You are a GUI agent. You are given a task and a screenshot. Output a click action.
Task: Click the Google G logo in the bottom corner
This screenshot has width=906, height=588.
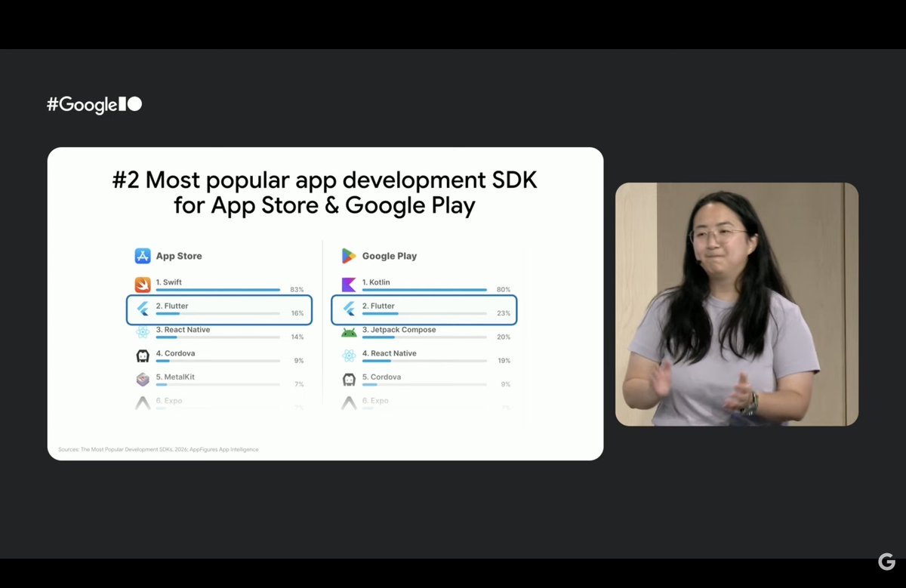(886, 562)
